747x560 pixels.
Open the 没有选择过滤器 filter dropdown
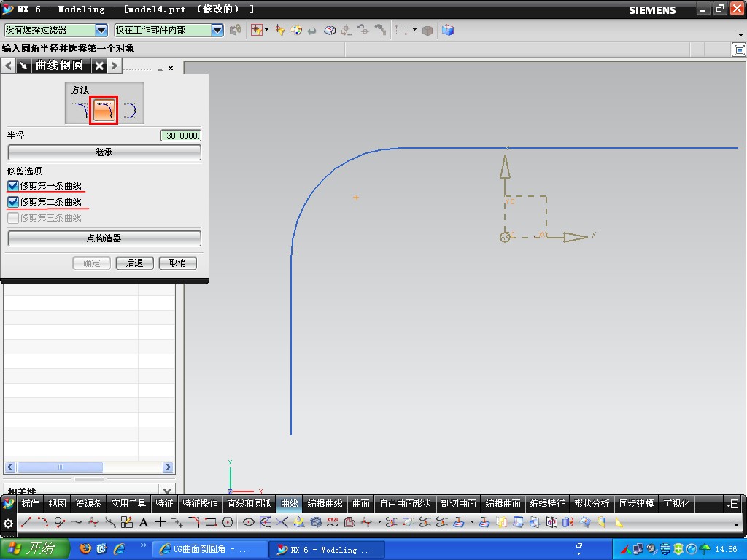[x=101, y=30]
